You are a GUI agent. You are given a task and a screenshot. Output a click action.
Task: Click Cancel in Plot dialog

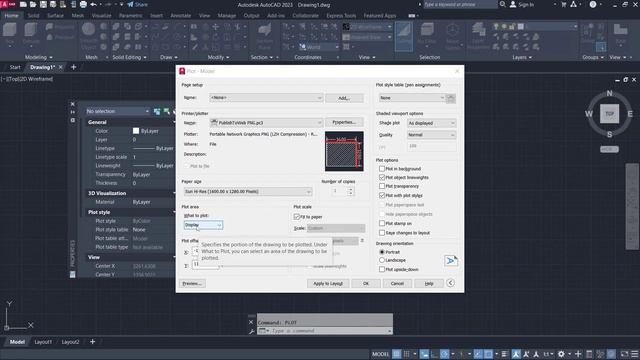(x=397, y=283)
